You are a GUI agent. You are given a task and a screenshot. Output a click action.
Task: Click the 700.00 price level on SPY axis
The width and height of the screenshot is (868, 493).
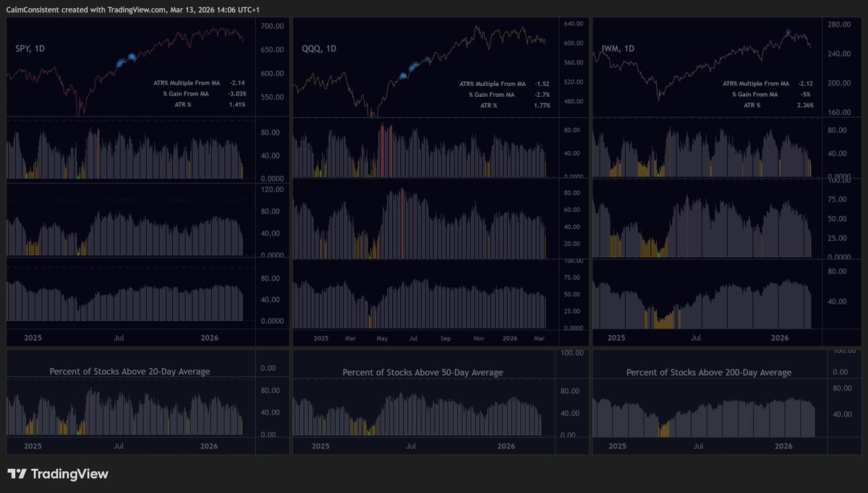point(272,26)
